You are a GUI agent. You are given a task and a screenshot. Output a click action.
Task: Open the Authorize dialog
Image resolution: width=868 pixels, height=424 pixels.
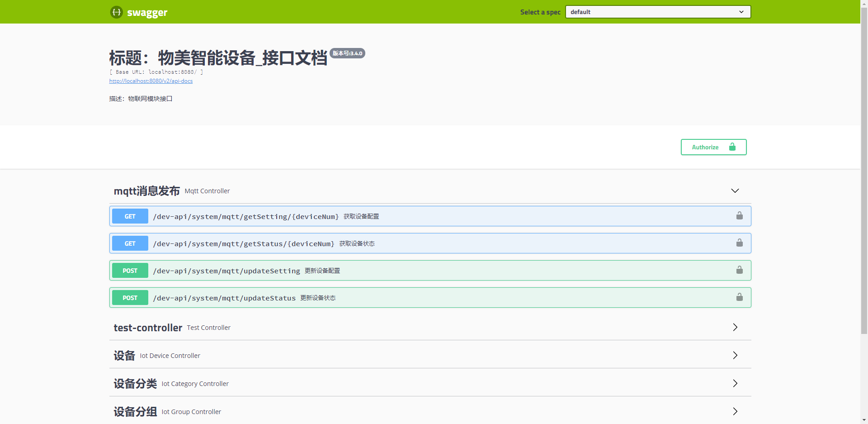click(x=713, y=147)
